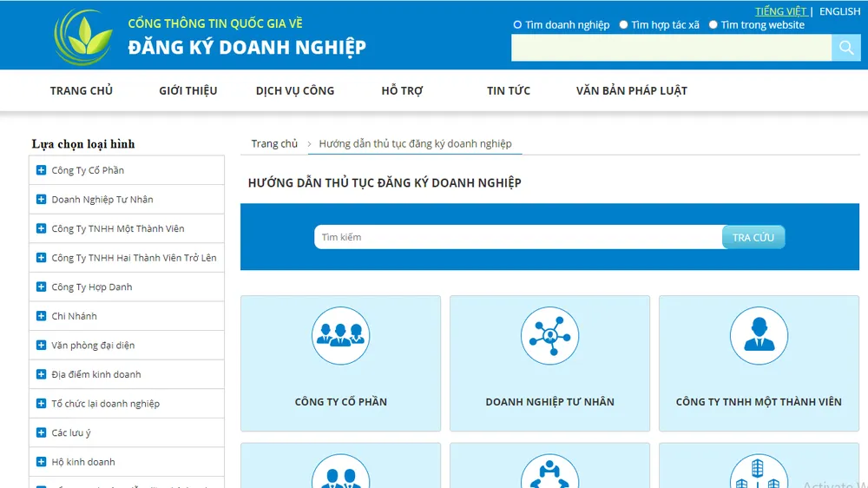Image resolution: width=868 pixels, height=488 pixels.
Task: Open the HỖ TRỢ menu
Action: click(403, 91)
